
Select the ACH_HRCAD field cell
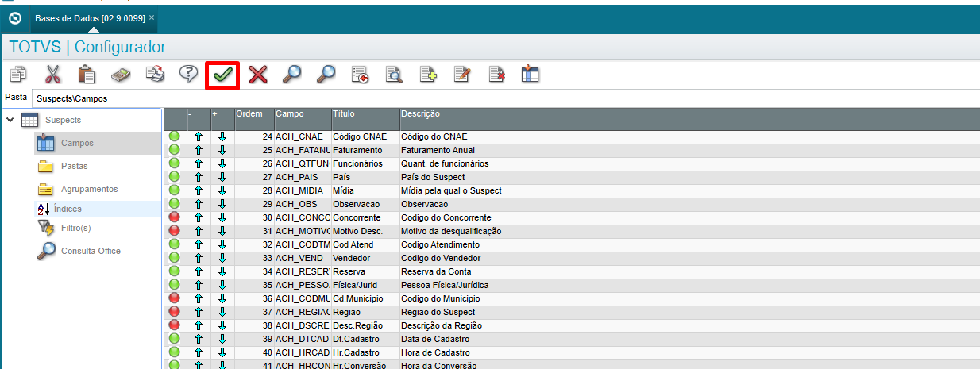coord(302,352)
